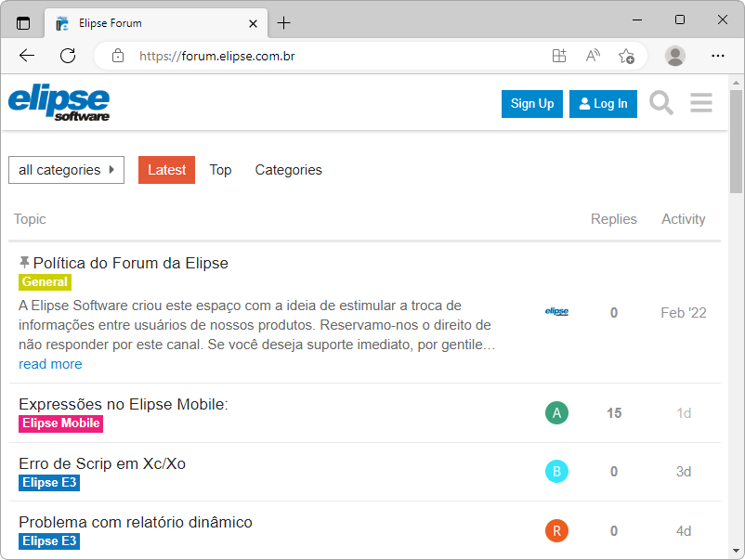Image resolution: width=745 pixels, height=560 pixels.
Task: Open the forum search magnifier icon
Action: pos(660,103)
